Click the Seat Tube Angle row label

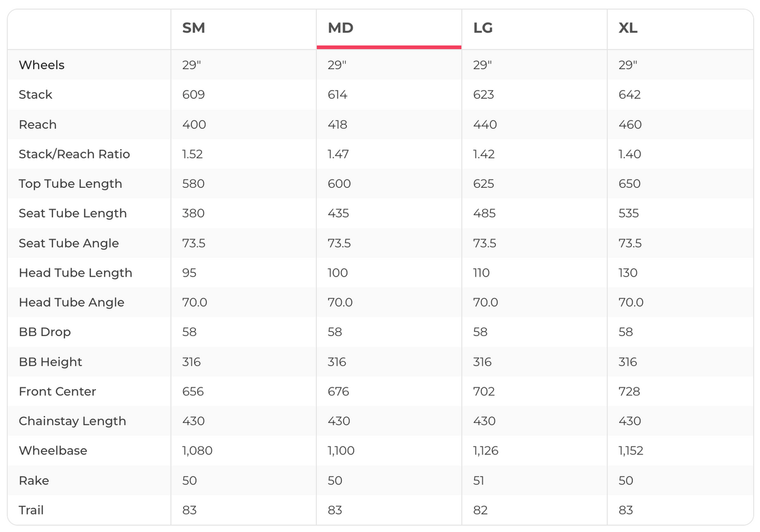pos(69,243)
